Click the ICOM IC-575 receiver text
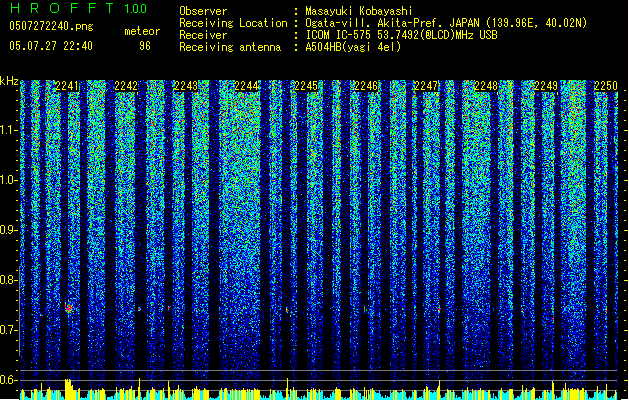 (x=401, y=35)
